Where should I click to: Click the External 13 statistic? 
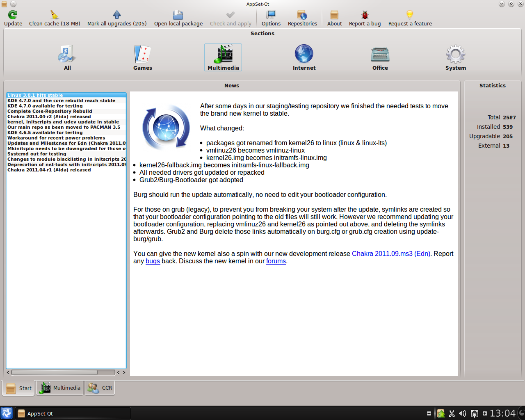[x=494, y=146]
